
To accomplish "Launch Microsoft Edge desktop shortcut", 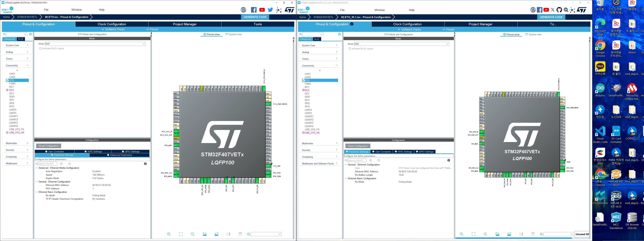I will [x=600, y=28].
